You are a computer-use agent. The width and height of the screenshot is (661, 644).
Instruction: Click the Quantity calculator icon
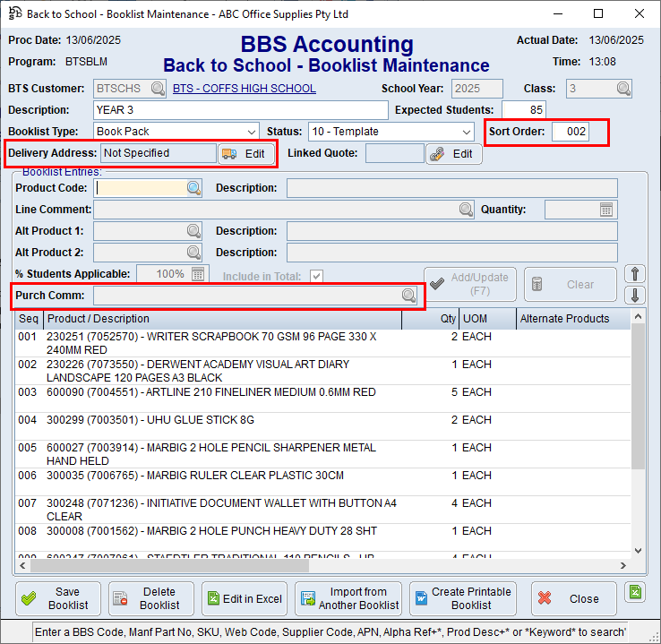point(607,210)
